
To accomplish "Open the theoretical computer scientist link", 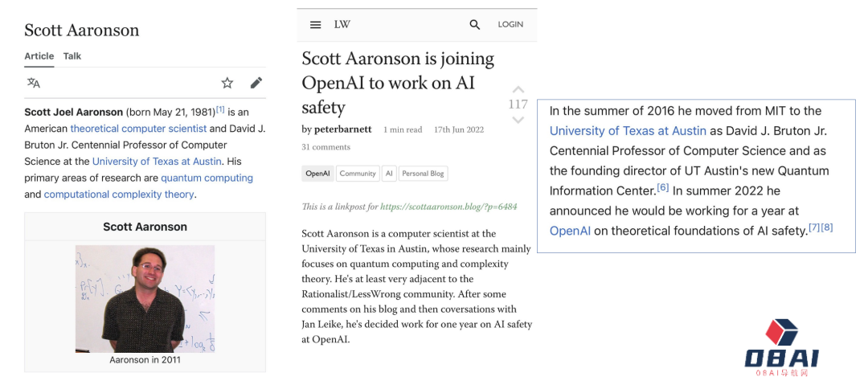I will [x=138, y=129].
